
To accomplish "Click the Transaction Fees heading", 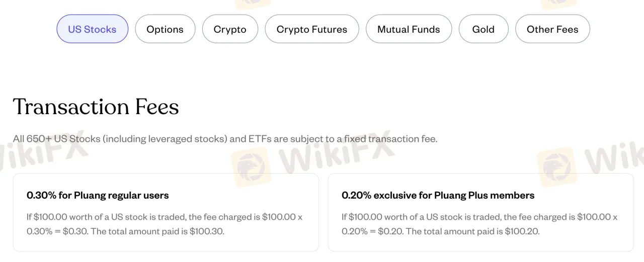I will click(x=96, y=107).
